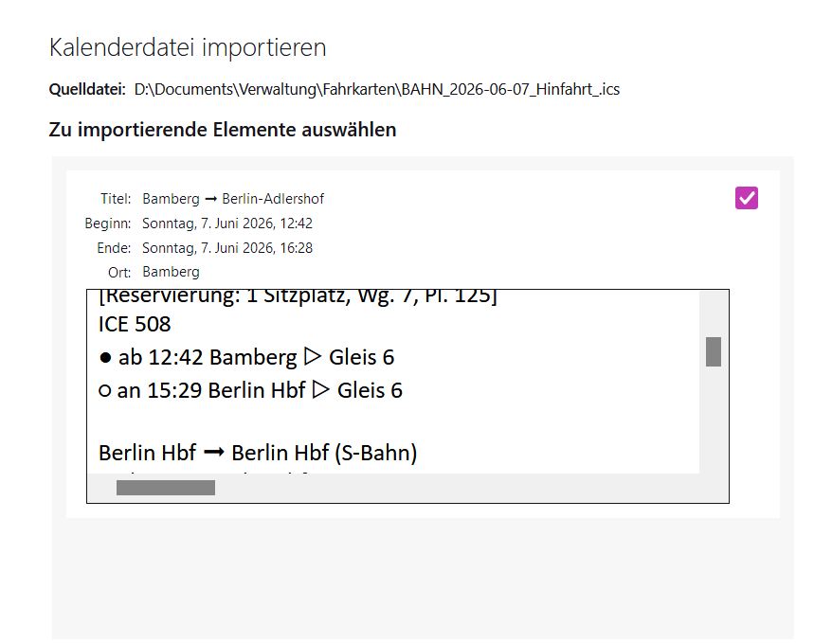Click the vertical scrollbar track below the thumb
Screen dimensions: 814x644
point(714,420)
